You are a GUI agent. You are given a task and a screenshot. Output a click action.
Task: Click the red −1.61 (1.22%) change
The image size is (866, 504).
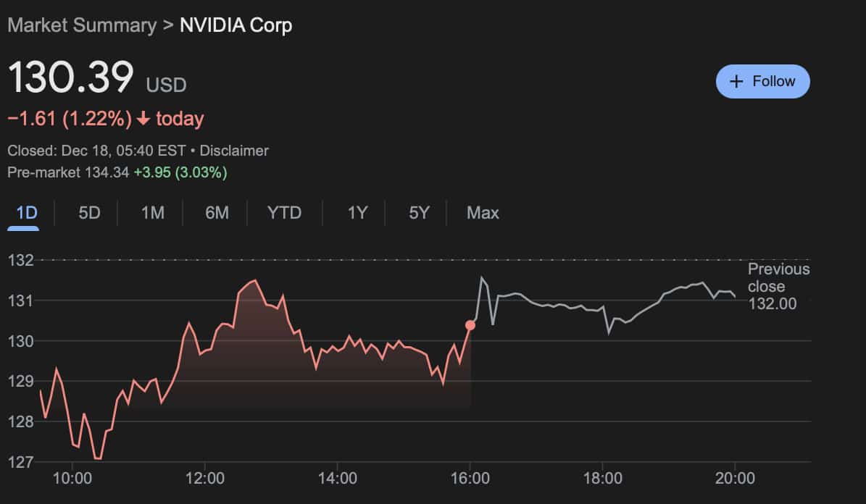(x=70, y=119)
